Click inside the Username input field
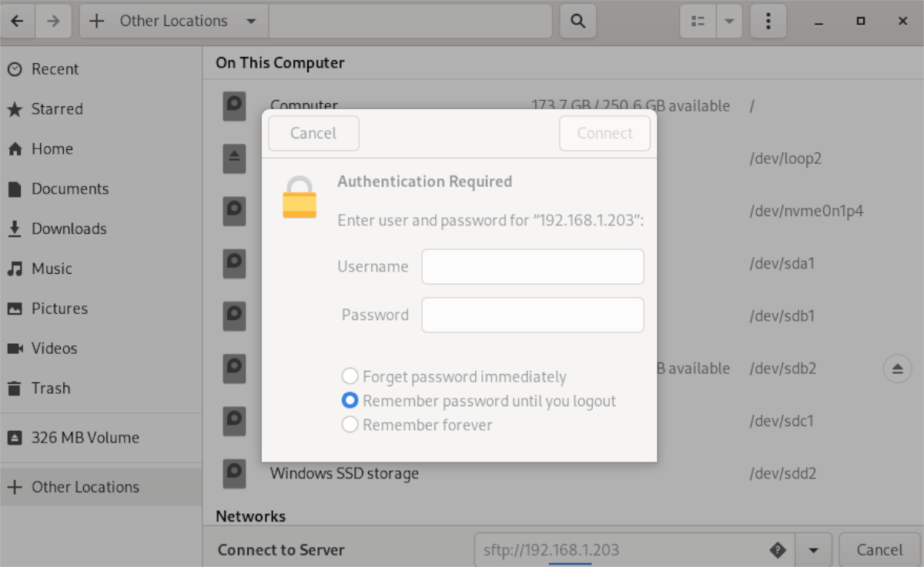This screenshot has width=924, height=567. pyautogui.click(x=532, y=266)
